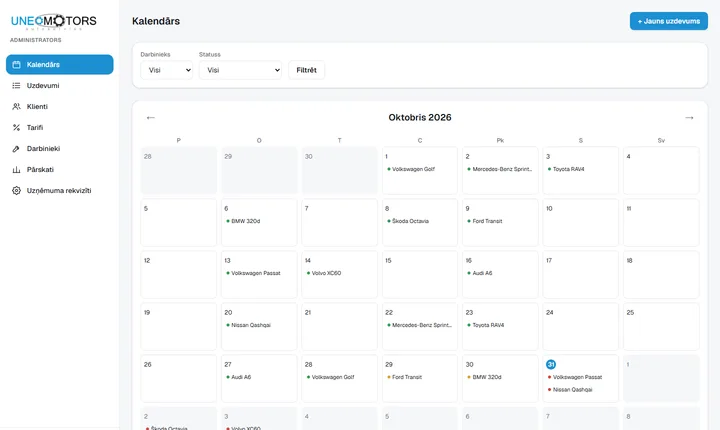Screen dimensions: 720x430
Task: Select the empty day 4 cell
Action: click(661, 170)
